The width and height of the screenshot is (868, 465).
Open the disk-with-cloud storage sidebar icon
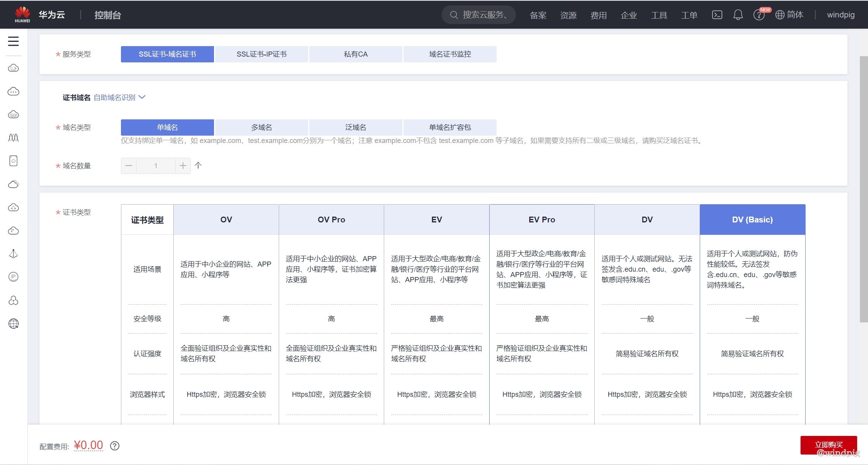tap(14, 161)
